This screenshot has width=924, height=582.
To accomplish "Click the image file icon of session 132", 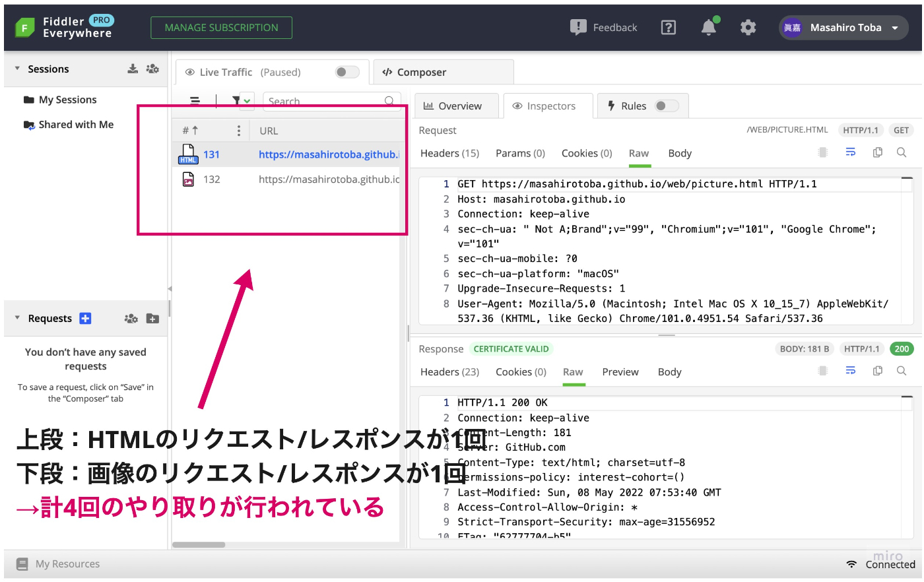I will coord(188,179).
